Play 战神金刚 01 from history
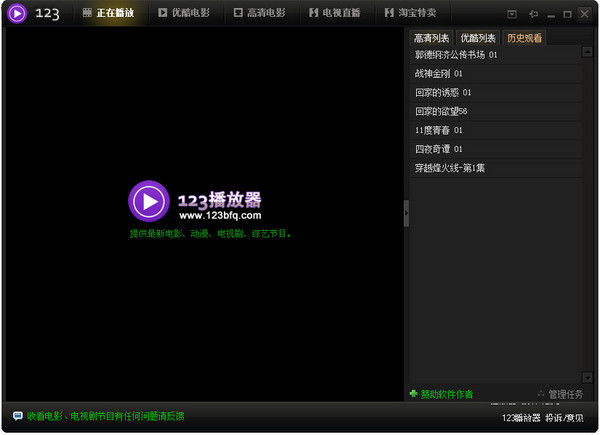Screen dimensions: 600x435 496,73
